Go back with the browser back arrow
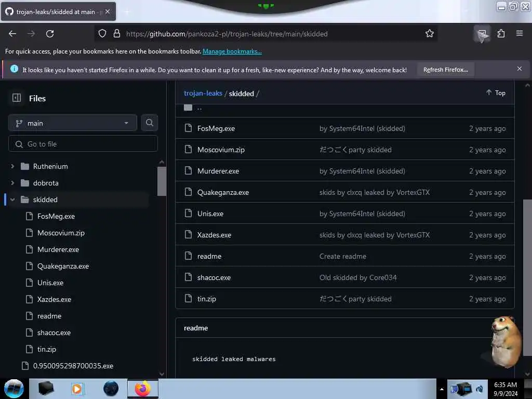 tap(12, 34)
